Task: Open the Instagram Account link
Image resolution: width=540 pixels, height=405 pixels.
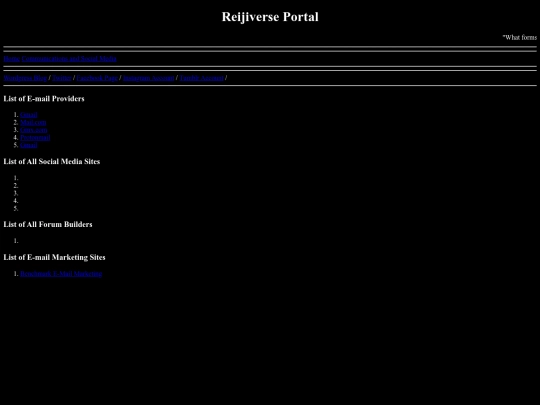Action: coord(149,78)
